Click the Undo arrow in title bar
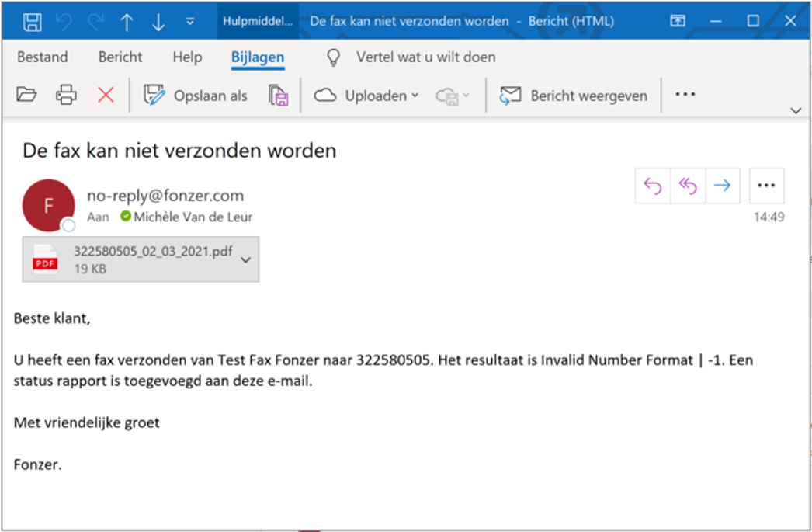812x532 pixels. [64, 22]
